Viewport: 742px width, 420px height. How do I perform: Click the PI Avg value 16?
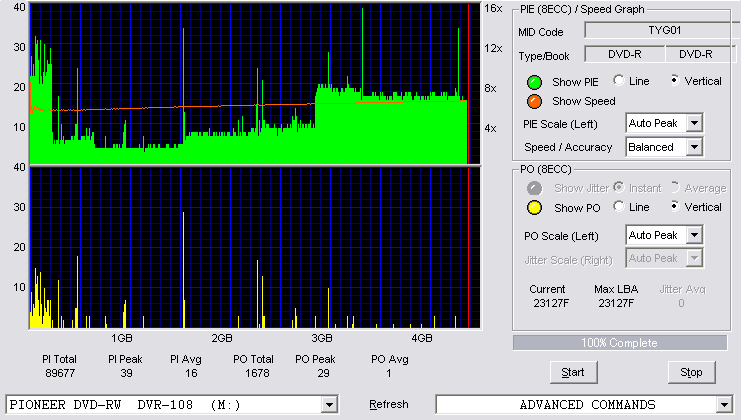[x=191, y=374]
